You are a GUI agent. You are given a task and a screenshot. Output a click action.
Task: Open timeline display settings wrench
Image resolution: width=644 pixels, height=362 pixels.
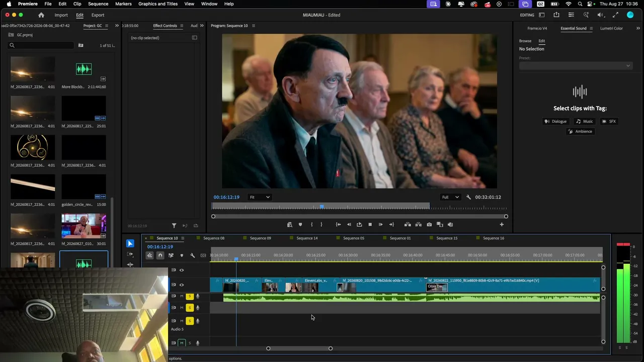(192, 255)
